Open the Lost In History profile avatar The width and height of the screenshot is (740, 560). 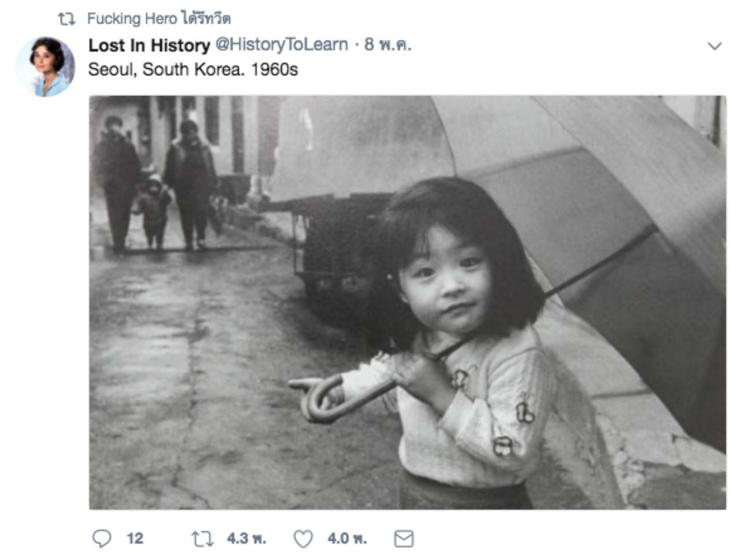[45, 66]
